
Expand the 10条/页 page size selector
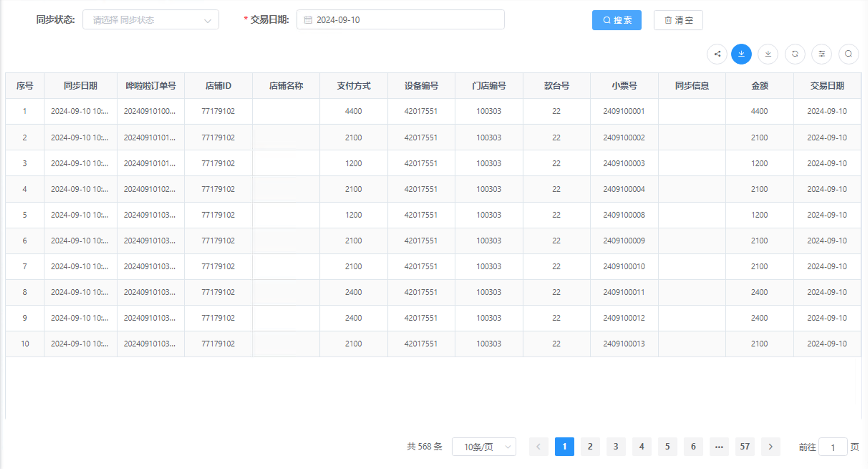484,446
